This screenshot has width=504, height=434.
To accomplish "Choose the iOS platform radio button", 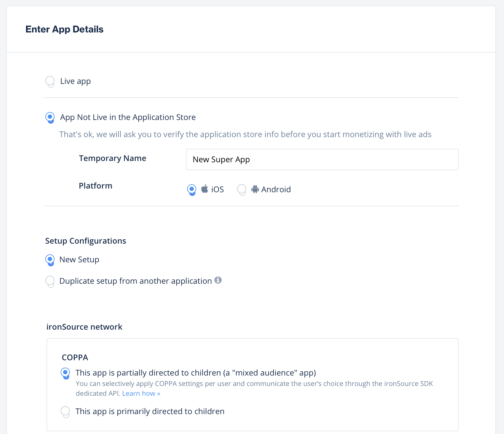I will tap(192, 189).
